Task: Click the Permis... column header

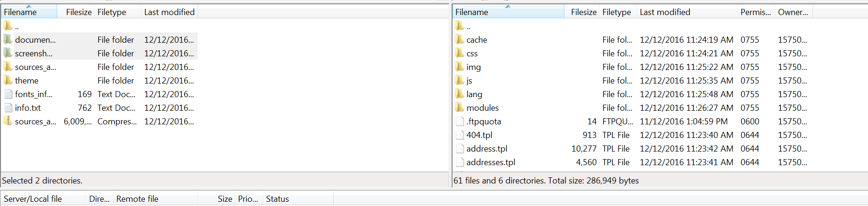Action: pyautogui.click(x=756, y=12)
